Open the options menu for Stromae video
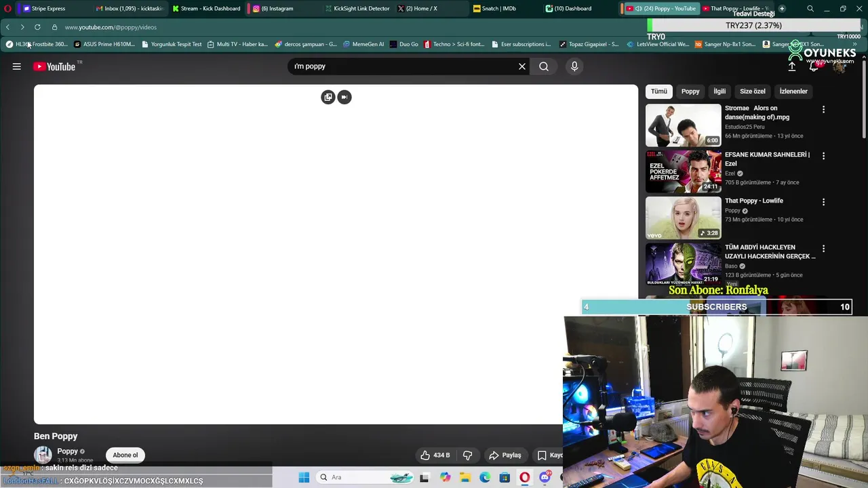This screenshot has height=488, width=868. coord(823,109)
